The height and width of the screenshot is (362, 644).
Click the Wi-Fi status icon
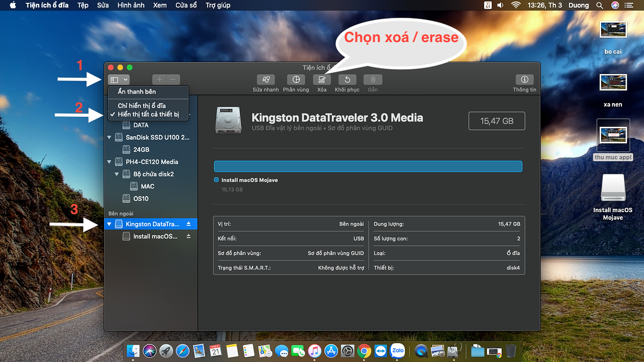[x=516, y=5]
